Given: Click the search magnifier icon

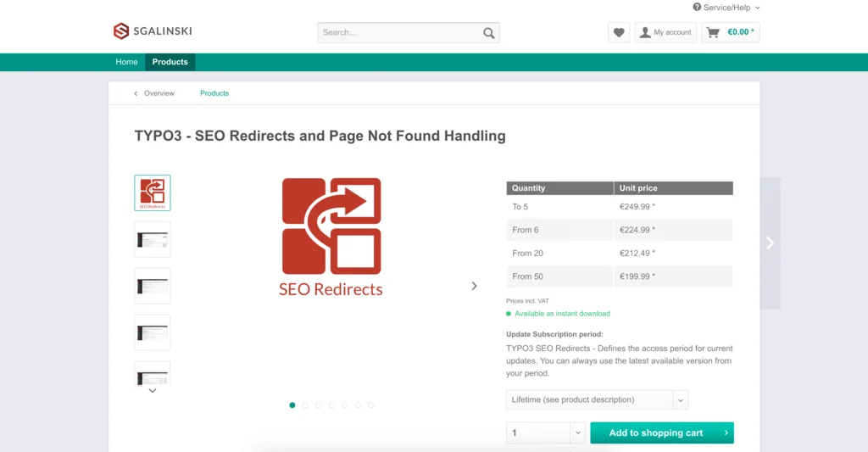Looking at the screenshot, I should click(x=488, y=33).
